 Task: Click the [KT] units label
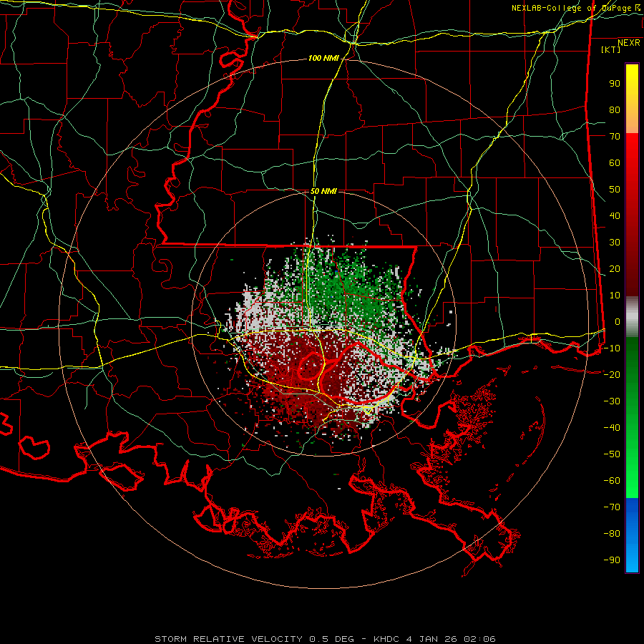[611, 49]
